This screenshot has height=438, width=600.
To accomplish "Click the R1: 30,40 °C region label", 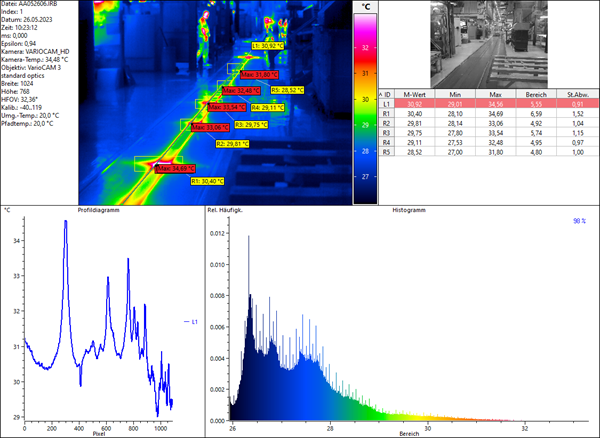I will click(x=208, y=182).
